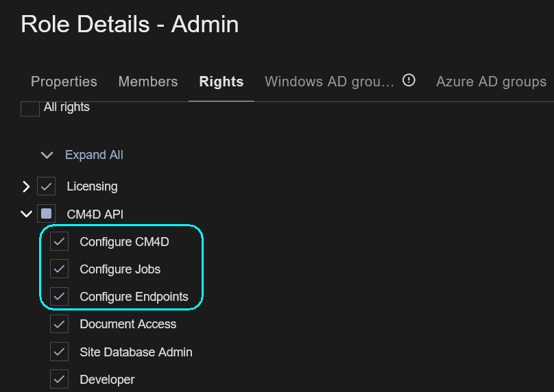Toggle the All rights checkbox
This screenshot has width=554, height=392.
30,108
